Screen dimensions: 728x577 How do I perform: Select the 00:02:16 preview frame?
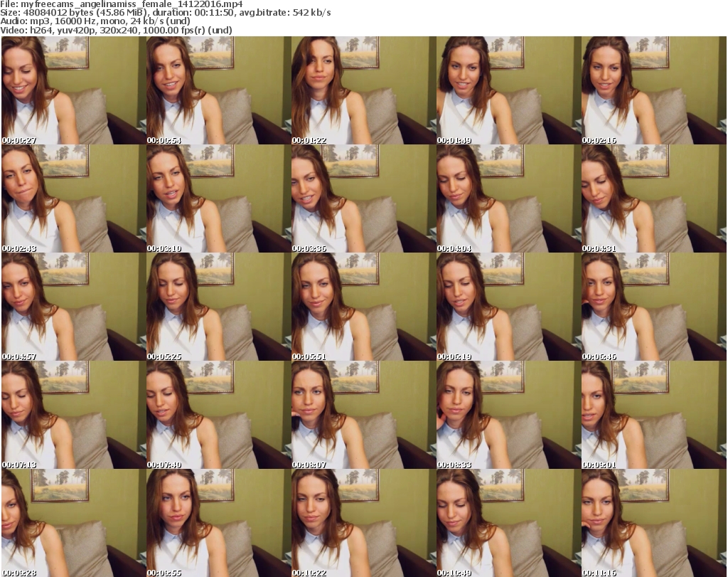point(654,90)
